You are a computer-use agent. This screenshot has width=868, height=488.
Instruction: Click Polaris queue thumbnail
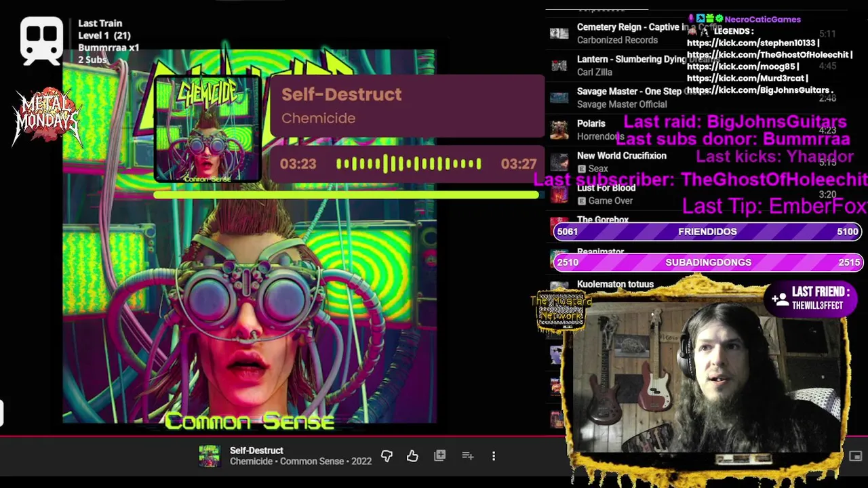tap(559, 129)
